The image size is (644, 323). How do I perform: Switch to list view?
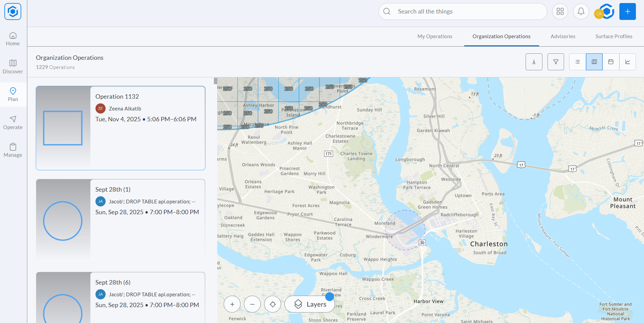point(578,62)
